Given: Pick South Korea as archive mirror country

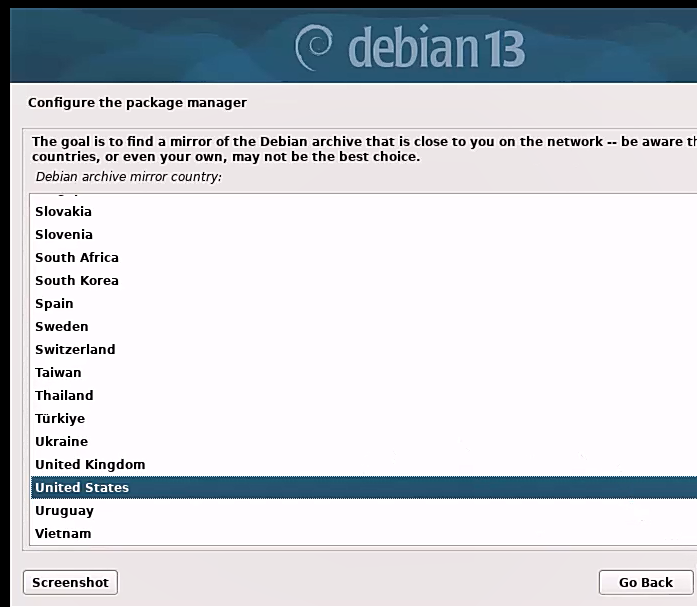Looking at the screenshot, I should [x=77, y=280].
